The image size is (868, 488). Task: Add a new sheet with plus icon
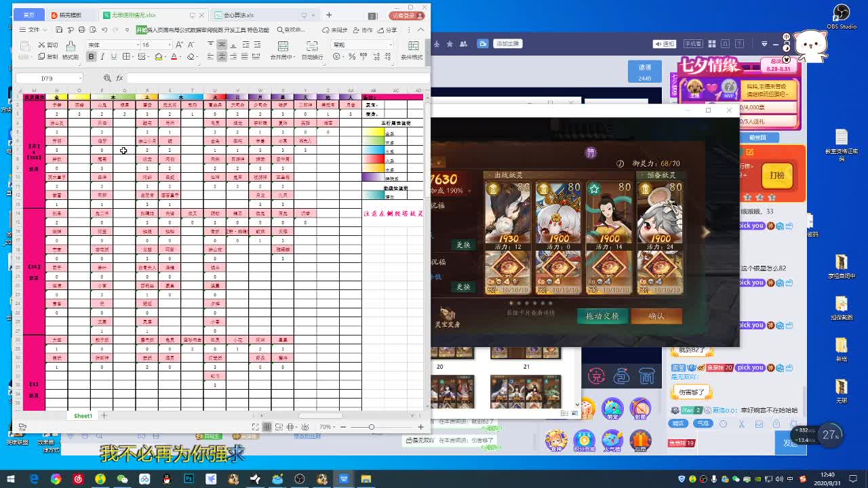coord(104,415)
